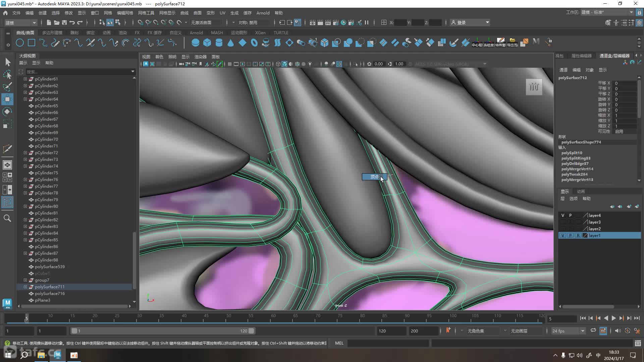Viewport: 644px width, 362px height.
Task: Switch to the 动画 layer tab
Action: point(581,191)
